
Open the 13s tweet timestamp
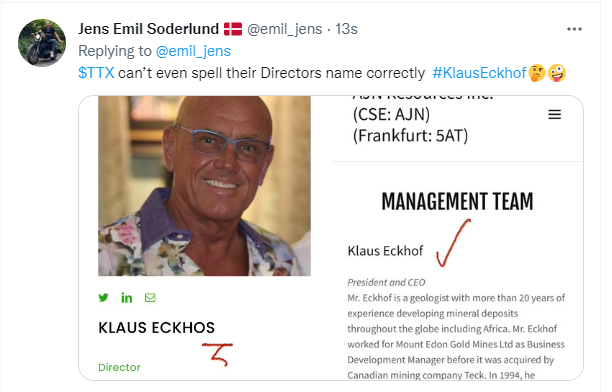click(346, 29)
